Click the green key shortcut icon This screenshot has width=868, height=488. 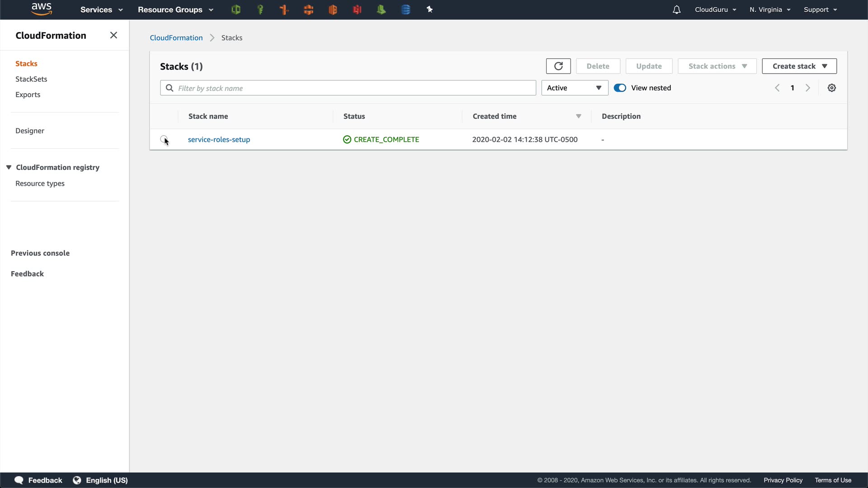pyautogui.click(x=260, y=9)
